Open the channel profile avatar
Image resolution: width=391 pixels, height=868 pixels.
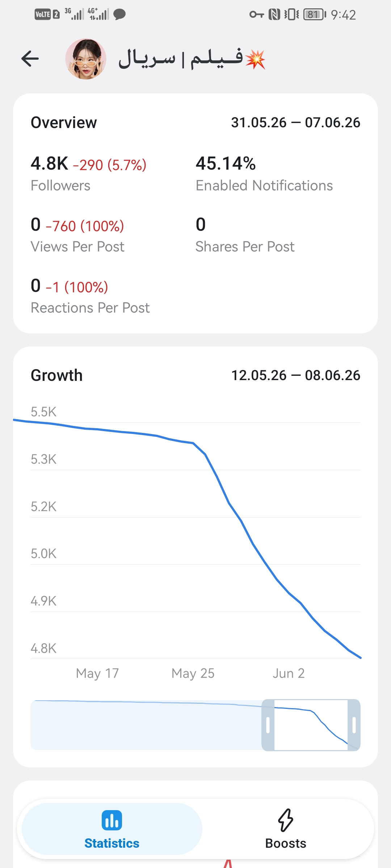pos(86,59)
